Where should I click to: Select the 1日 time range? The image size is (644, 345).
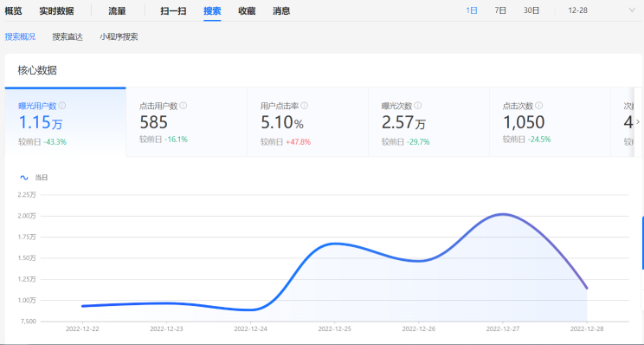tap(472, 10)
